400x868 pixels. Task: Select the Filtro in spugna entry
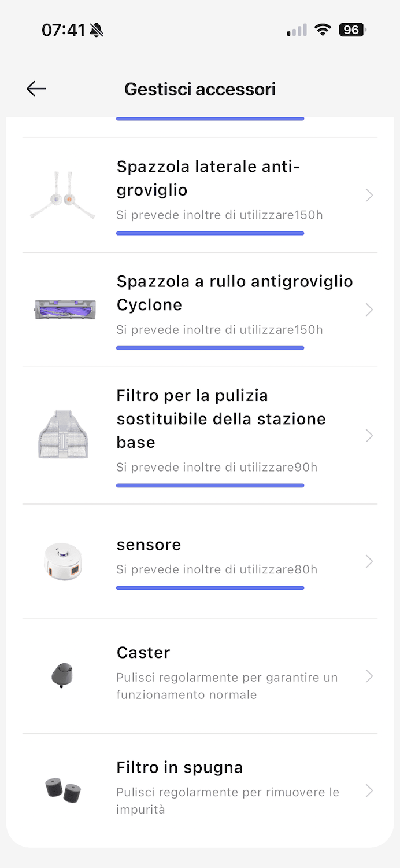tap(179, 768)
